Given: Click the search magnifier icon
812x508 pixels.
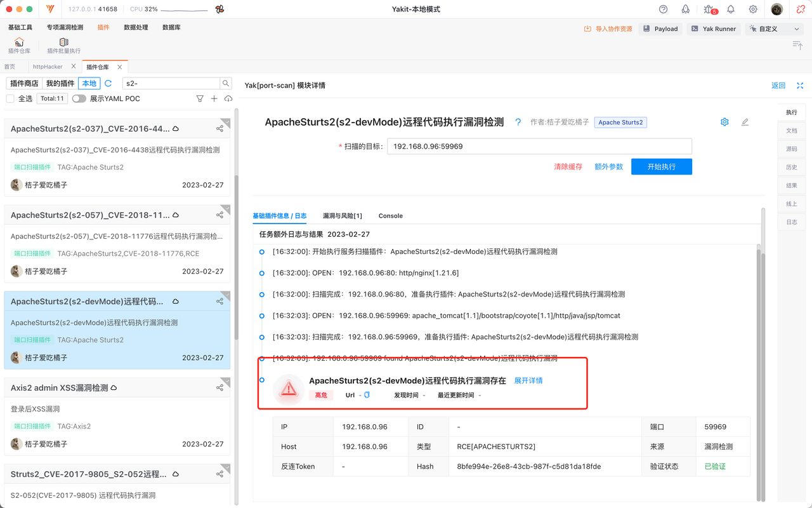Looking at the screenshot, I should pyautogui.click(x=225, y=83).
